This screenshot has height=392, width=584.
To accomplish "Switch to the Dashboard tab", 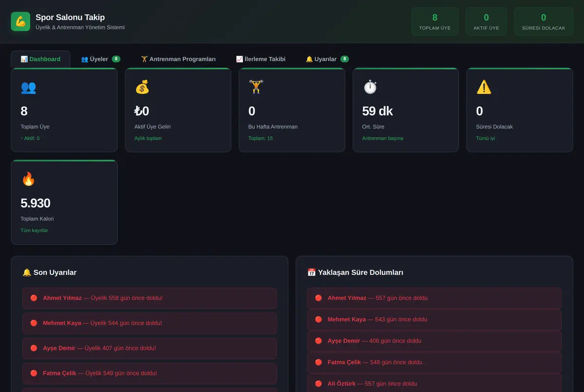I will 40,59.
